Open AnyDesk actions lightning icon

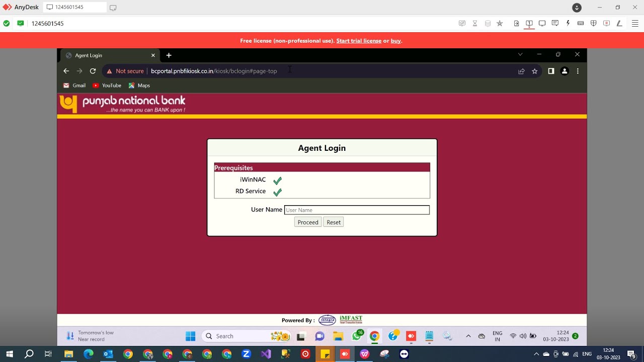click(568, 24)
